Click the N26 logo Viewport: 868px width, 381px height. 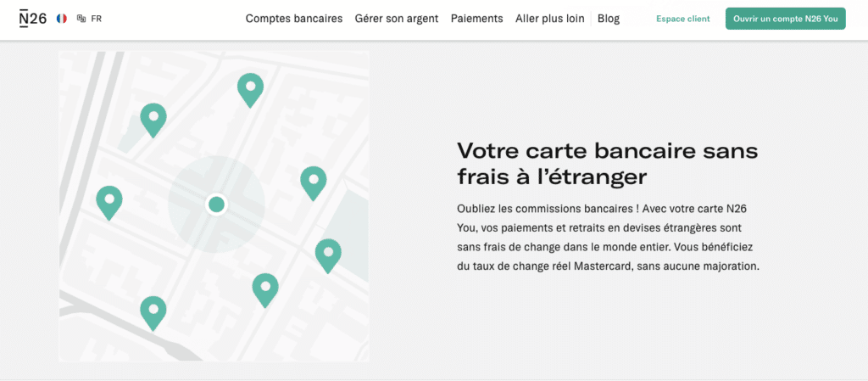click(x=33, y=19)
